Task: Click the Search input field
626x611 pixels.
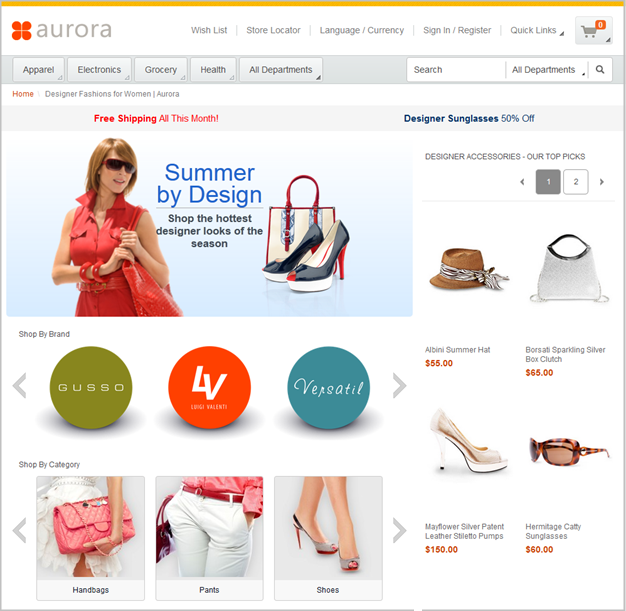Action: pyautogui.click(x=456, y=70)
